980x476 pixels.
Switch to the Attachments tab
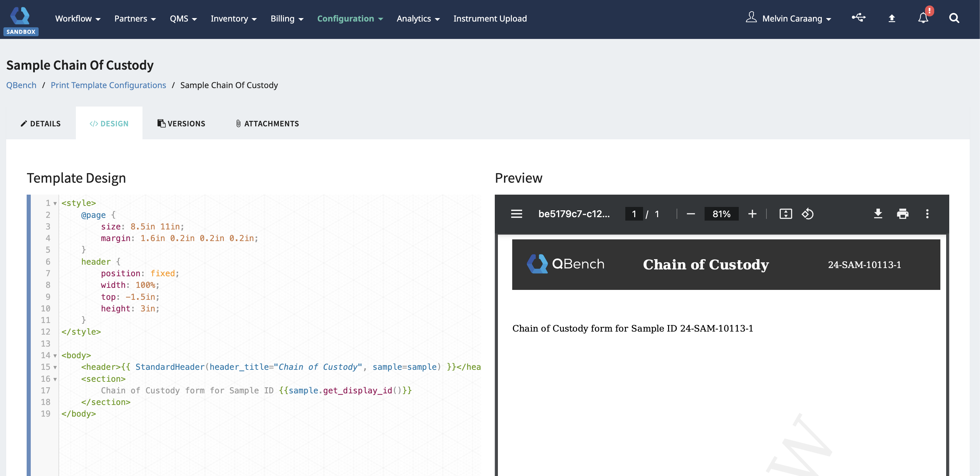267,124
